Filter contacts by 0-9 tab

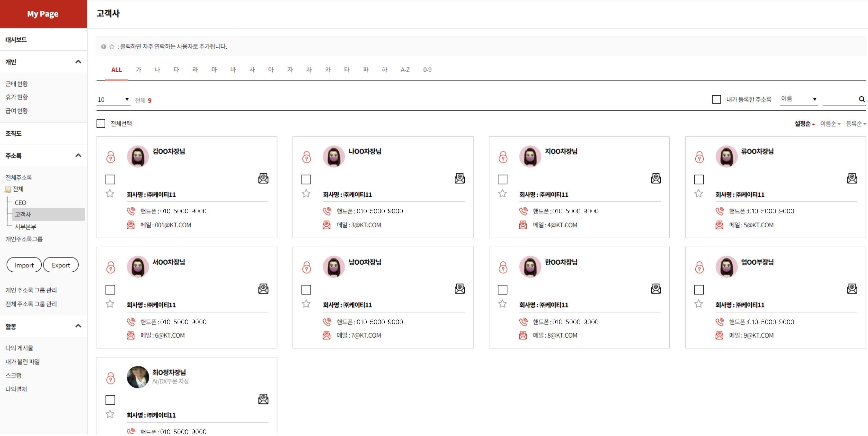pyautogui.click(x=427, y=70)
